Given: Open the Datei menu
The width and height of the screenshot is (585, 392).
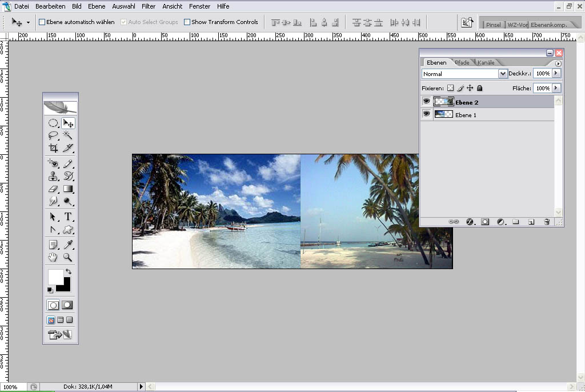Looking at the screenshot, I should [22, 6].
